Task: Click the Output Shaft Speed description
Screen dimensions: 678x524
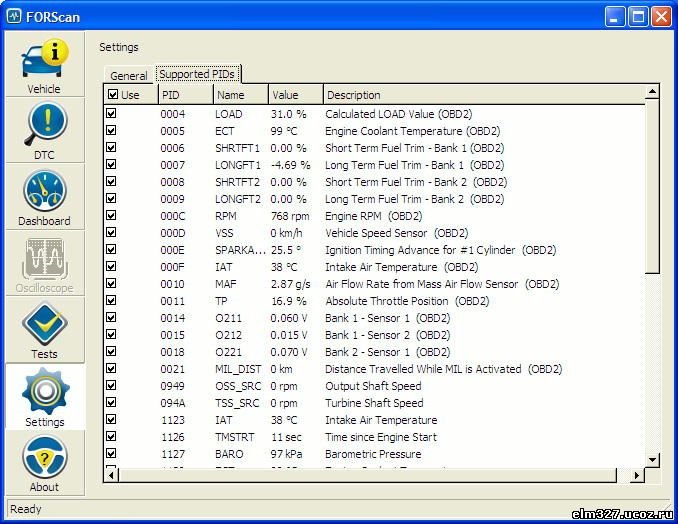Action: click(x=373, y=386)
